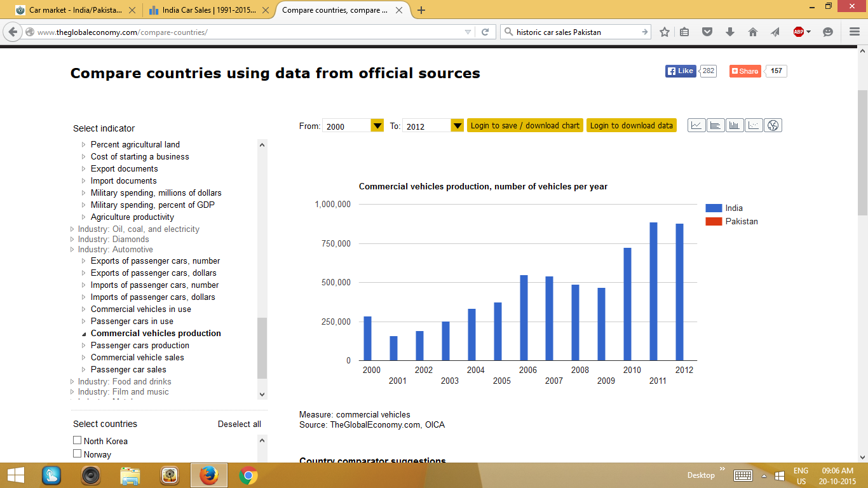Viewport: 868px width, 488px height.
Task: Click indicator list scroll-up arrow
Action: click(262, 145)
